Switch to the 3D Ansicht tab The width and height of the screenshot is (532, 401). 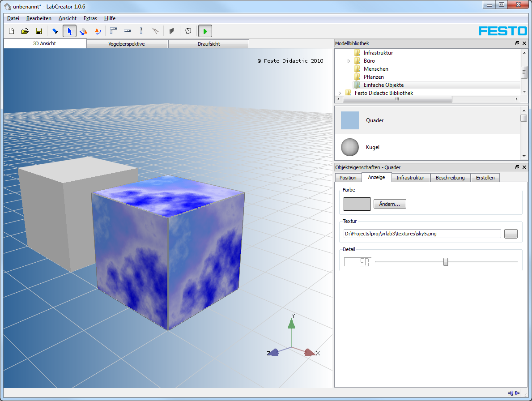point(45,43)
